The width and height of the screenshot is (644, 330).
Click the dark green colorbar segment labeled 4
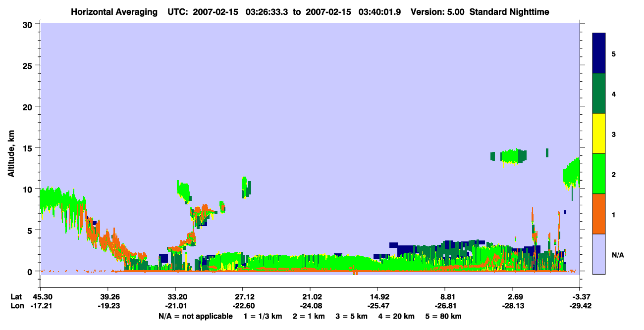click(599, 94)
